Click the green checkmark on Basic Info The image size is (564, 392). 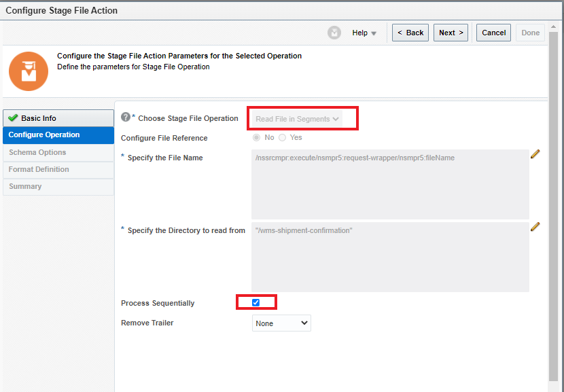tap(13, 118)
